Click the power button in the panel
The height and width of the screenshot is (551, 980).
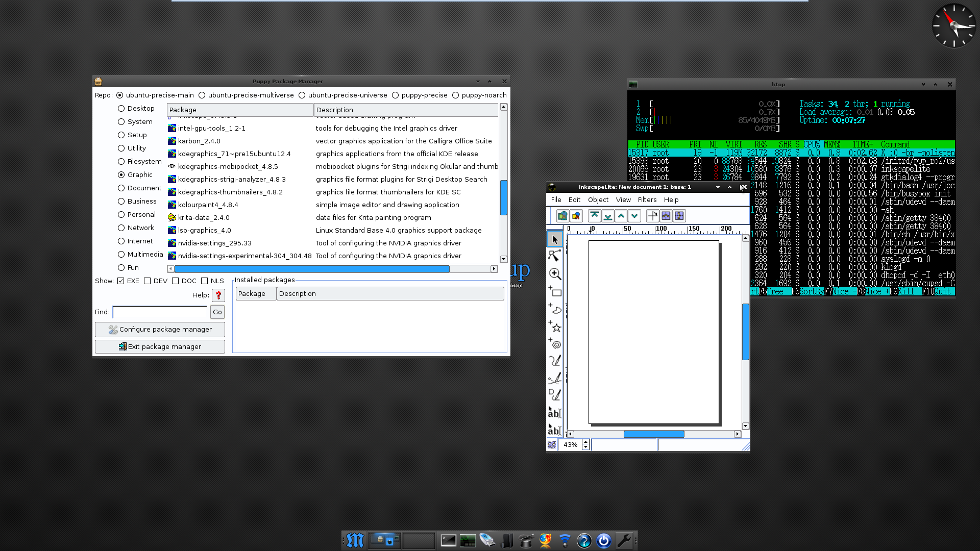pos(603,541)
